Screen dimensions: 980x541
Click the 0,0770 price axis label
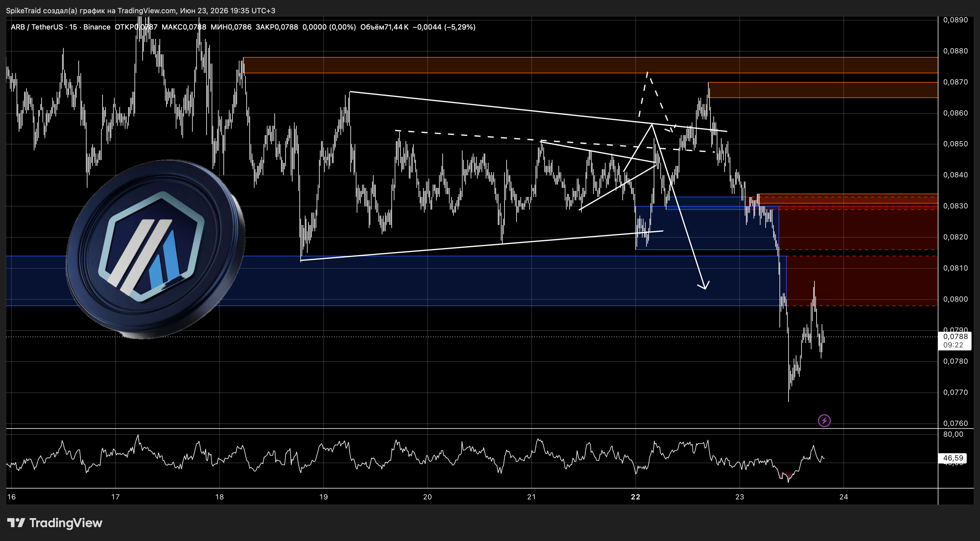click(955, 392)
